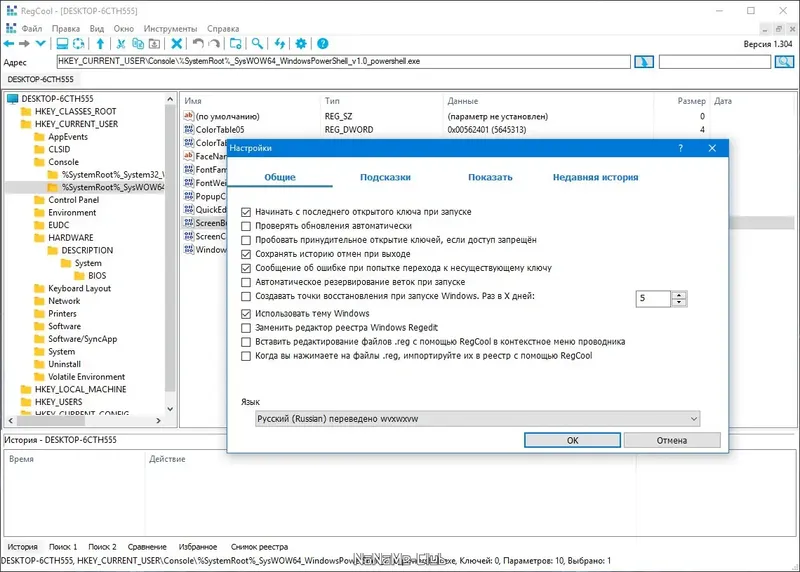Close the Настройки dialog with X
The height and width of the screenshot is (572, 800).
click(712, 148)
